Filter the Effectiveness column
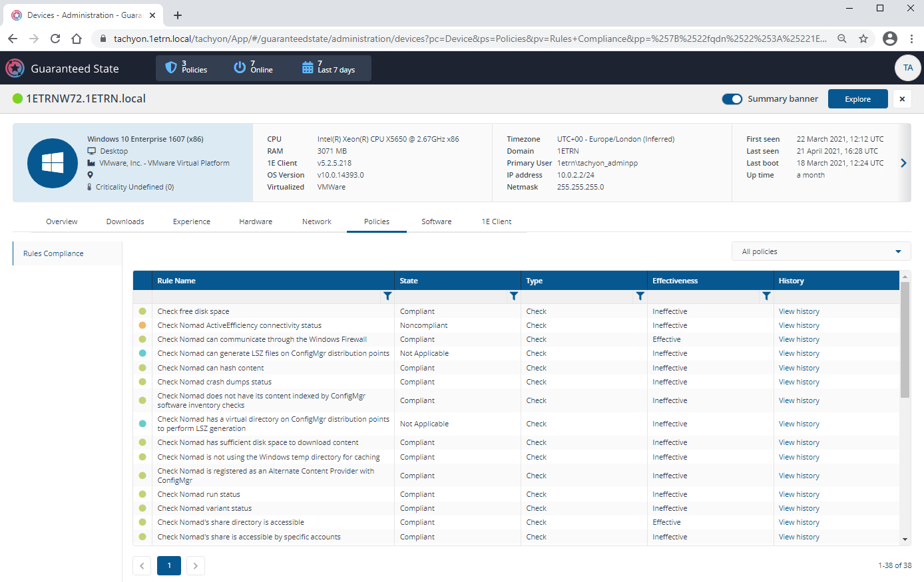924x582 pixels. click(x=767, y=296)
